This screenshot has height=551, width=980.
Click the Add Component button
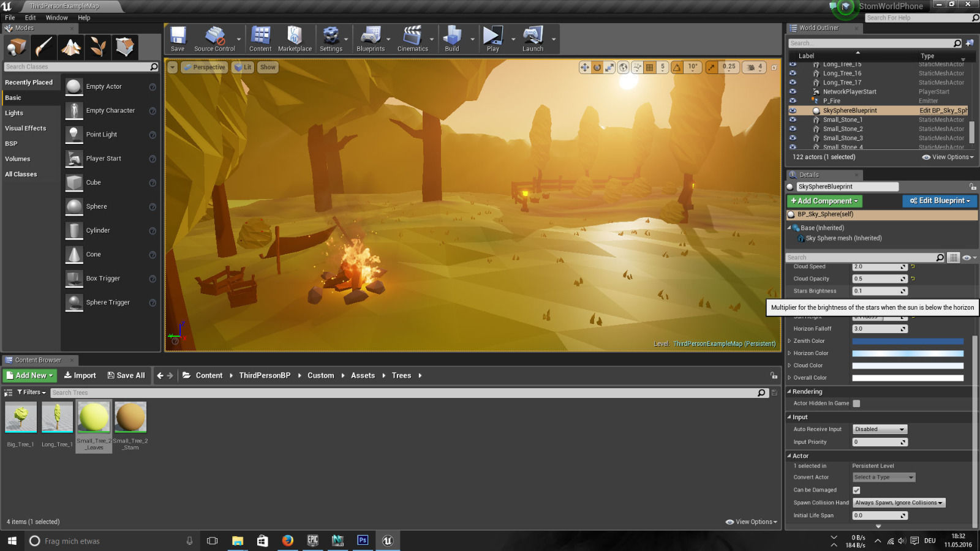[x=824, y=201]
